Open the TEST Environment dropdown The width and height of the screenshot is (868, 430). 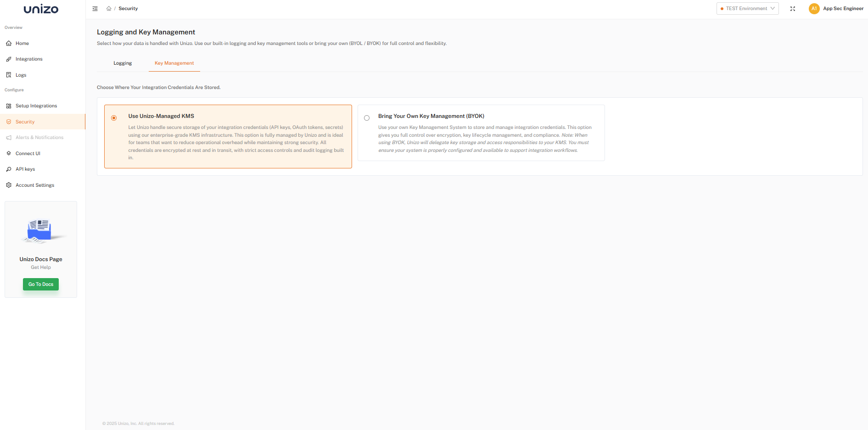pos(747,9)
